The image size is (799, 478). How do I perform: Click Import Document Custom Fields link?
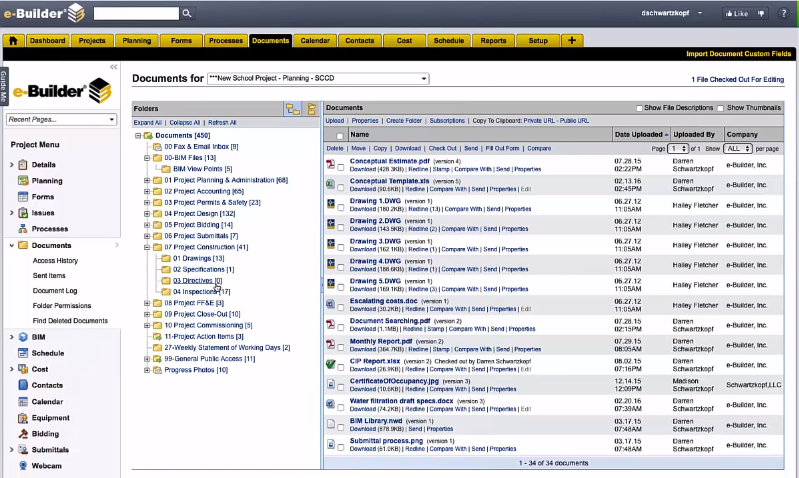pos(738,53)
